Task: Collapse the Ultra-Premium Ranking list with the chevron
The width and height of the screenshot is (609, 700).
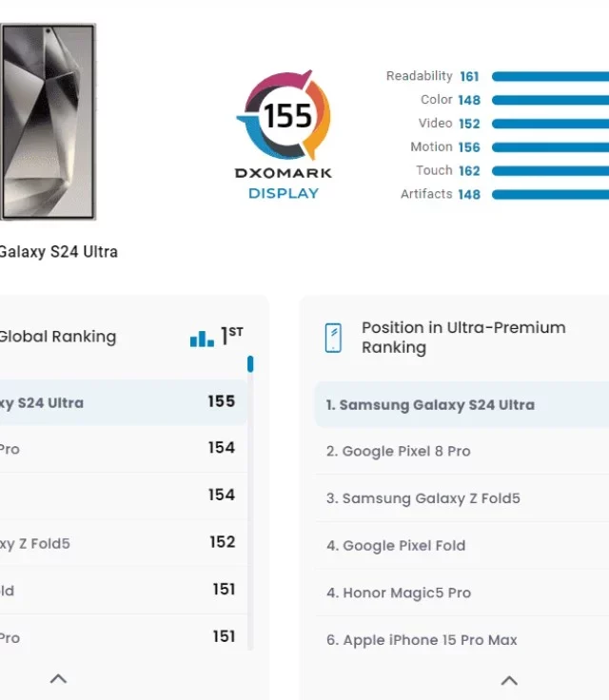Action: coord(509,680)
